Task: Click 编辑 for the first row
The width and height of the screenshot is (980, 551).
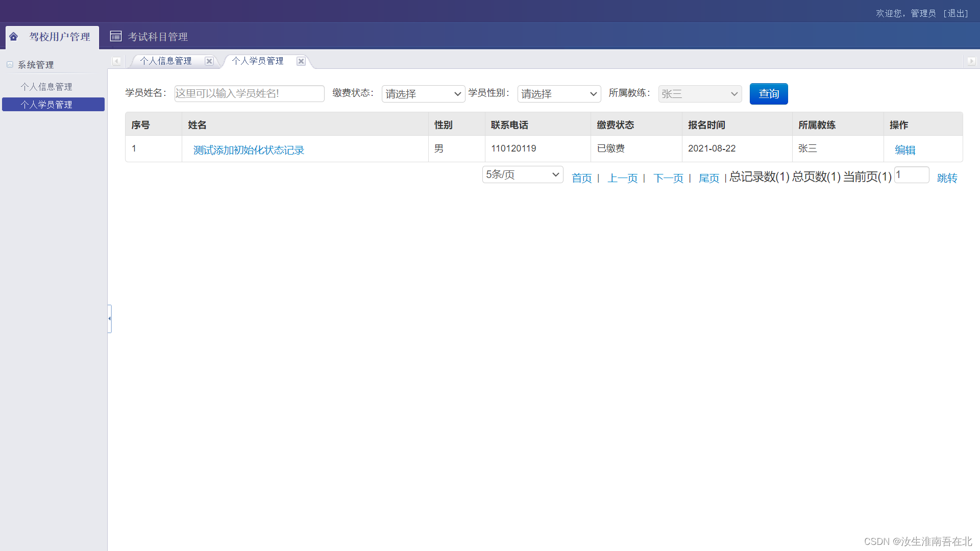Action: 905,150
